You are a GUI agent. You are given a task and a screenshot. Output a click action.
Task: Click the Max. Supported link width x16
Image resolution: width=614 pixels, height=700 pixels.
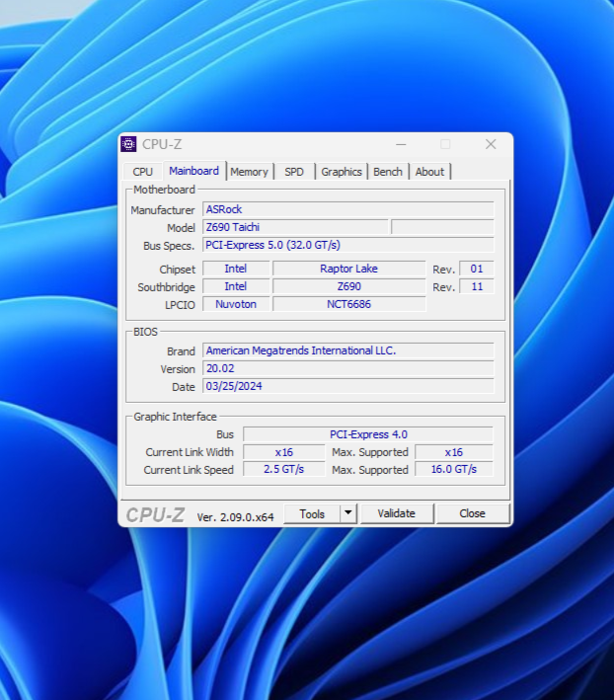(454, 452)
